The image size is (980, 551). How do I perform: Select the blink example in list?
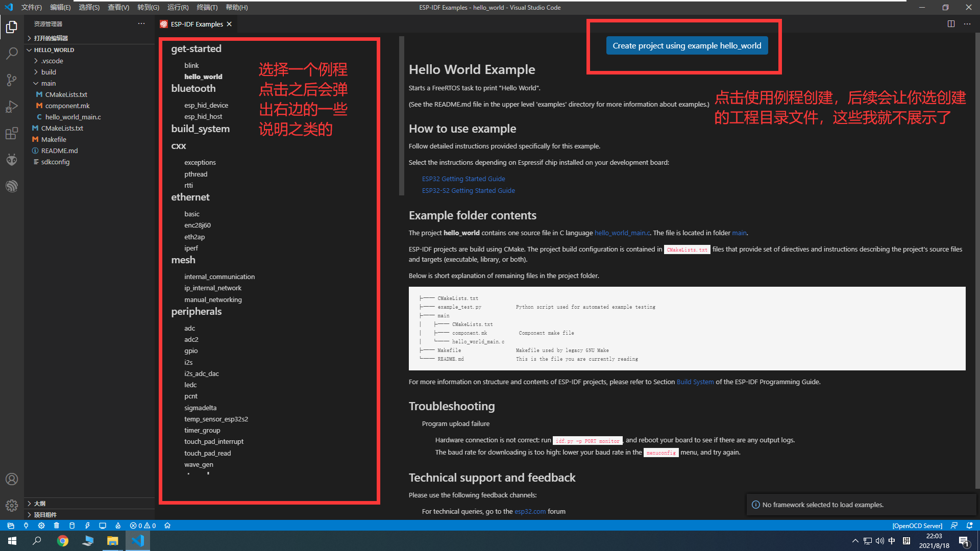pos(191,65)
